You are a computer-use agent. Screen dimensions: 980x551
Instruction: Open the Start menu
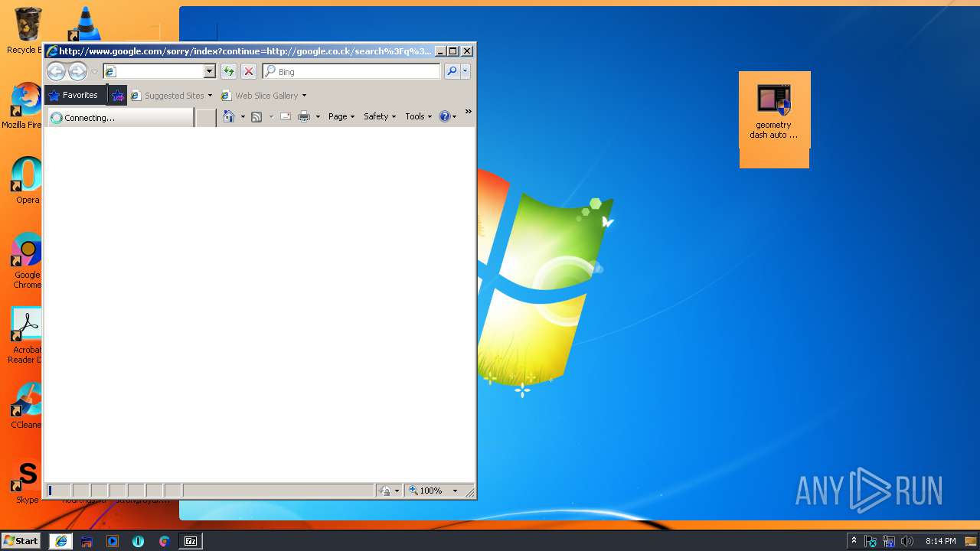click(x=21, y=540)
